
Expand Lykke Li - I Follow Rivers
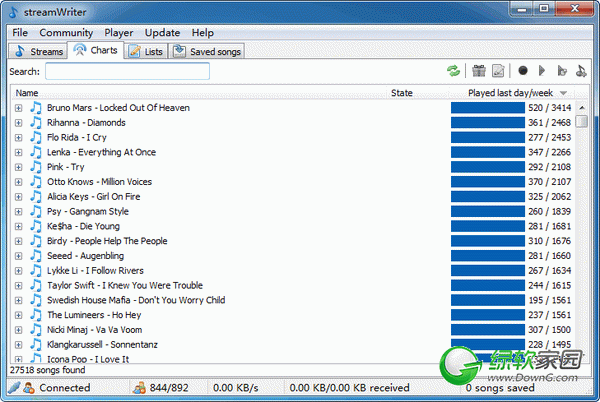coord(18,271)
